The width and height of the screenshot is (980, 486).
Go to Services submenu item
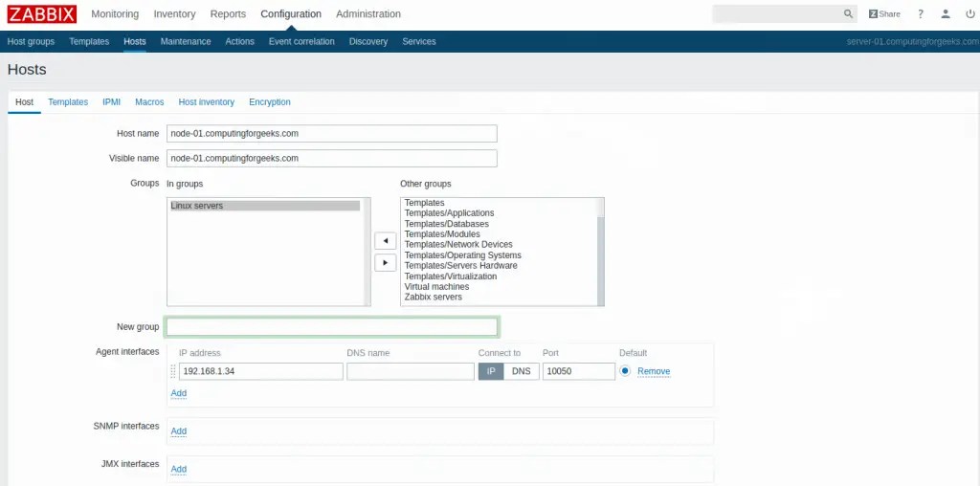419,41
